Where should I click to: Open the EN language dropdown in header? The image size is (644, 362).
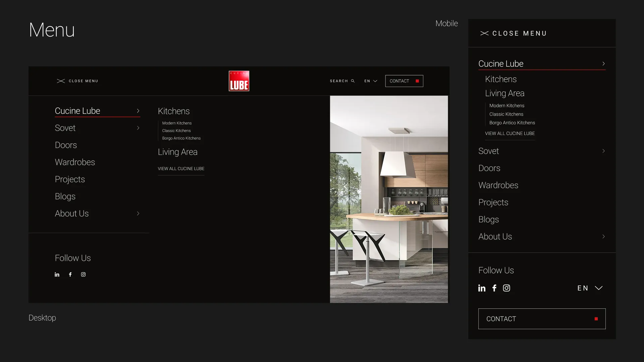pos(371,81)
